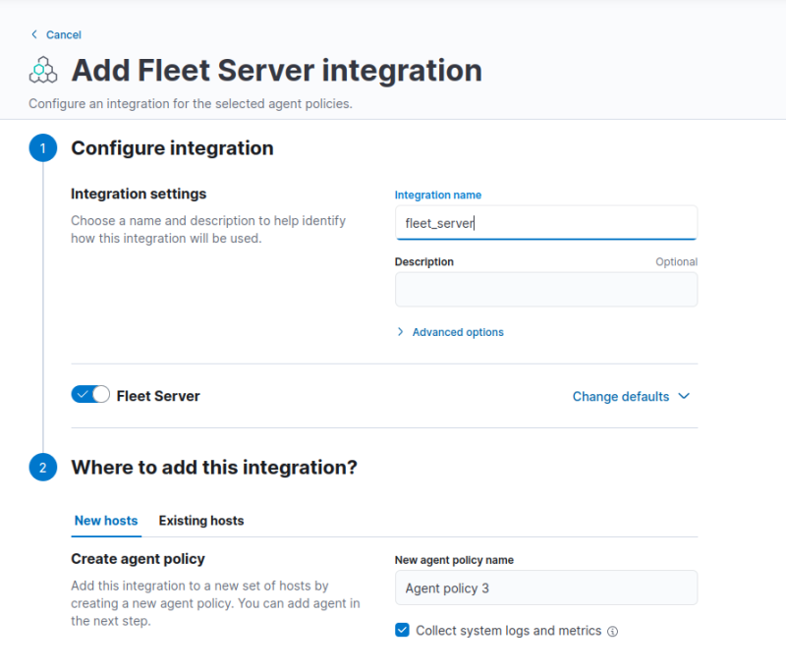Cancel adding the integration

tap(63, 34)
